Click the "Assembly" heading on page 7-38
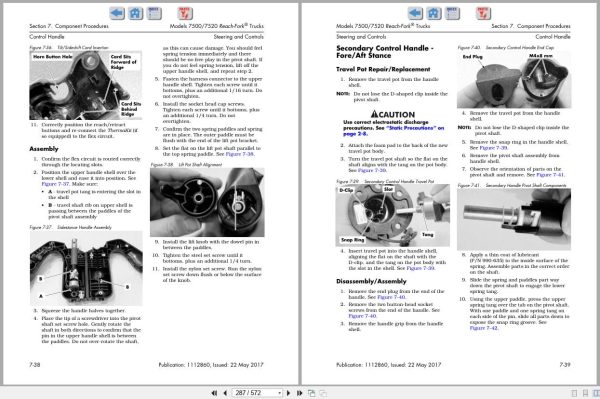The height and width of the screenshot is (399, 600). (x=44, y=149)
